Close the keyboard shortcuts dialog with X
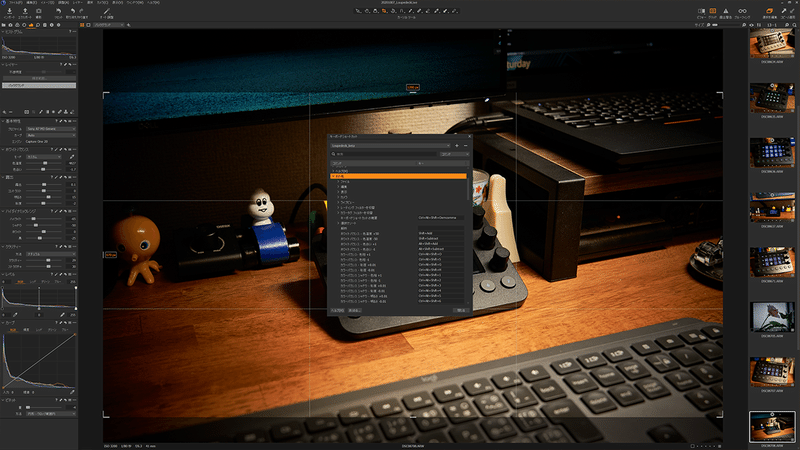800x450 pixels. click(x=469, y=136)
